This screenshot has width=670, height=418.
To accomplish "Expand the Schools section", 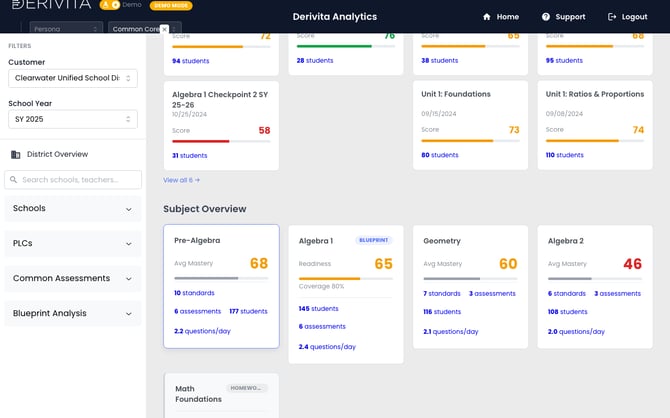I will 73,209.
